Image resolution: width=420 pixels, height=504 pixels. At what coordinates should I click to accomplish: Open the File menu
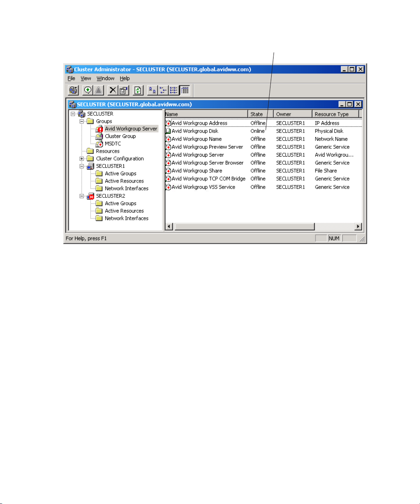point(71,78)
